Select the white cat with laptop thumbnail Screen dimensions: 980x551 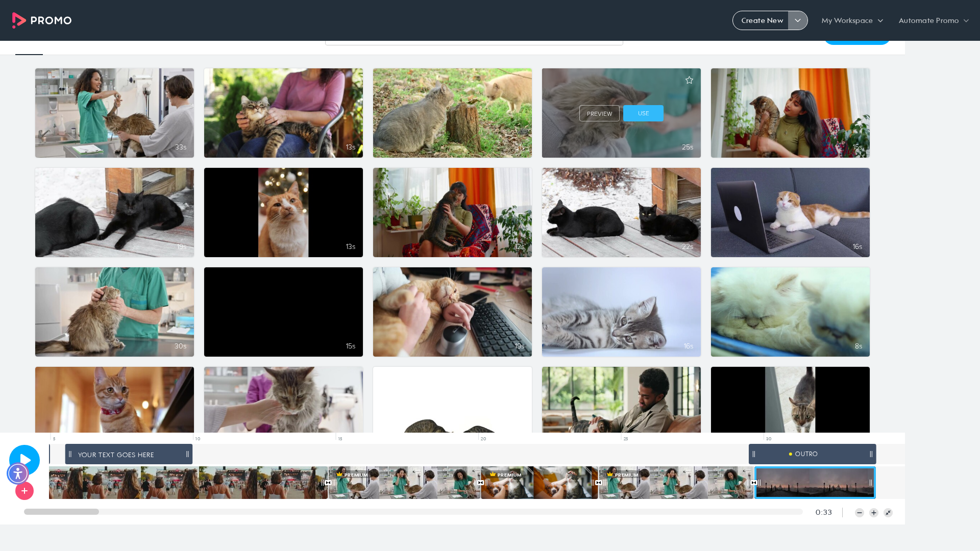tap(790, 212)
